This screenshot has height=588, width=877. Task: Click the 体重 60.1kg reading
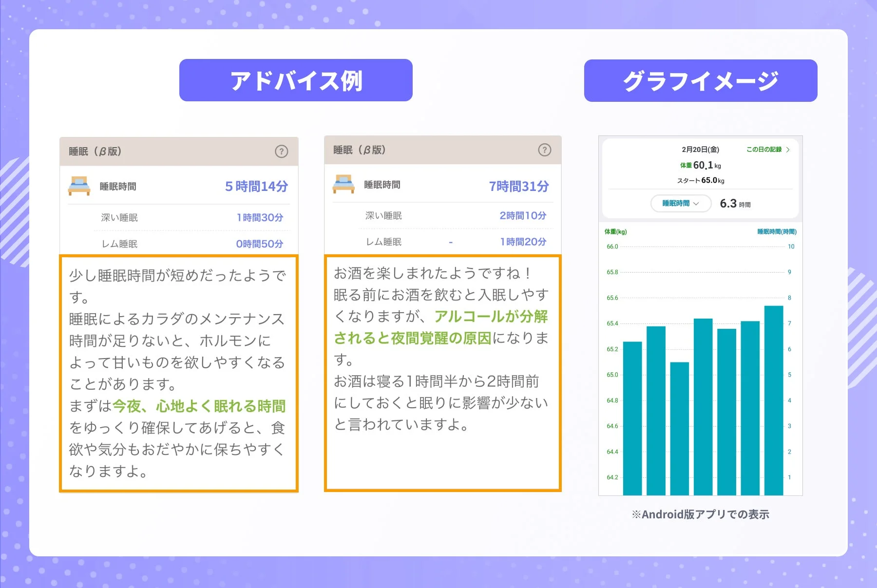[700, 166]
